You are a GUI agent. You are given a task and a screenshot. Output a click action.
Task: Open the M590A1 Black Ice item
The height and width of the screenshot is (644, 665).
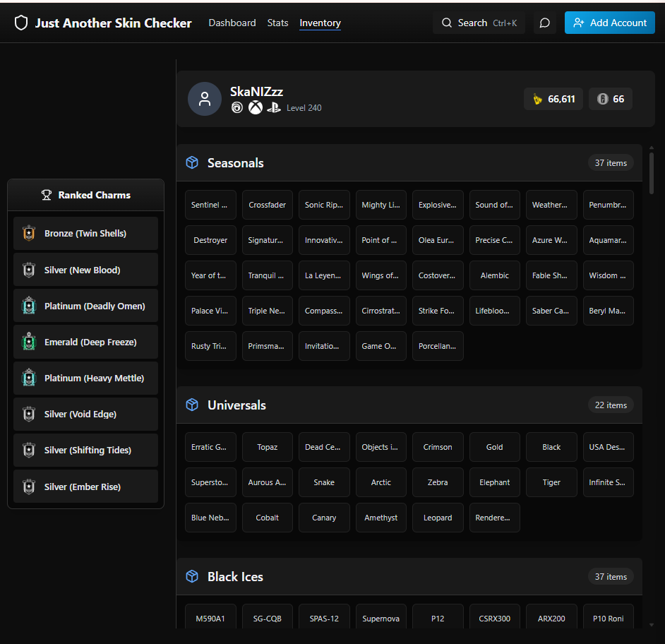click(210, 617)
